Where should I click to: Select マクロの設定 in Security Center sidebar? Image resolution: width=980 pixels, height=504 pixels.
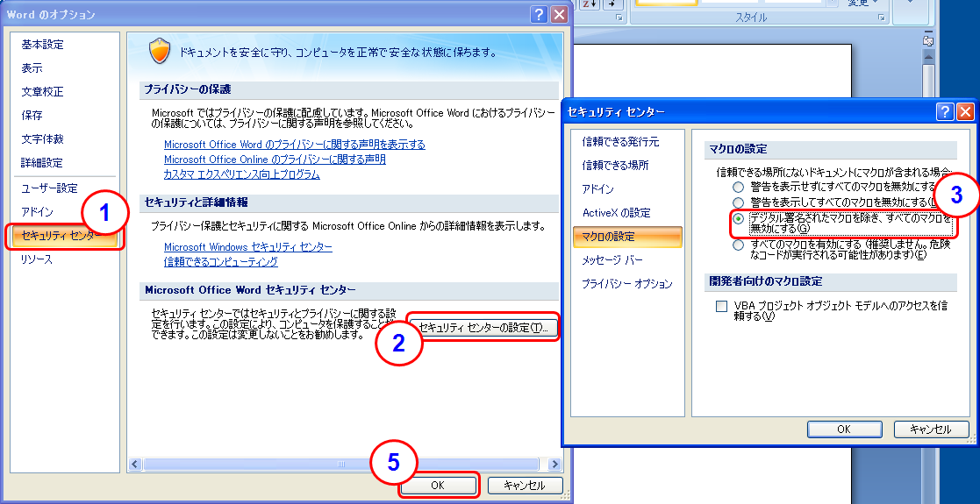tap(627, 237)
